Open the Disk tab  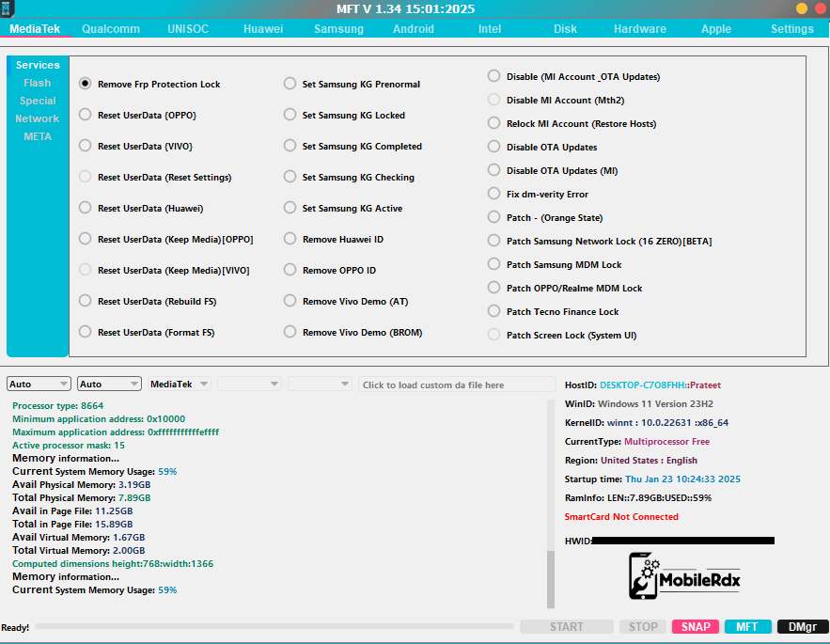coord(565,28)
